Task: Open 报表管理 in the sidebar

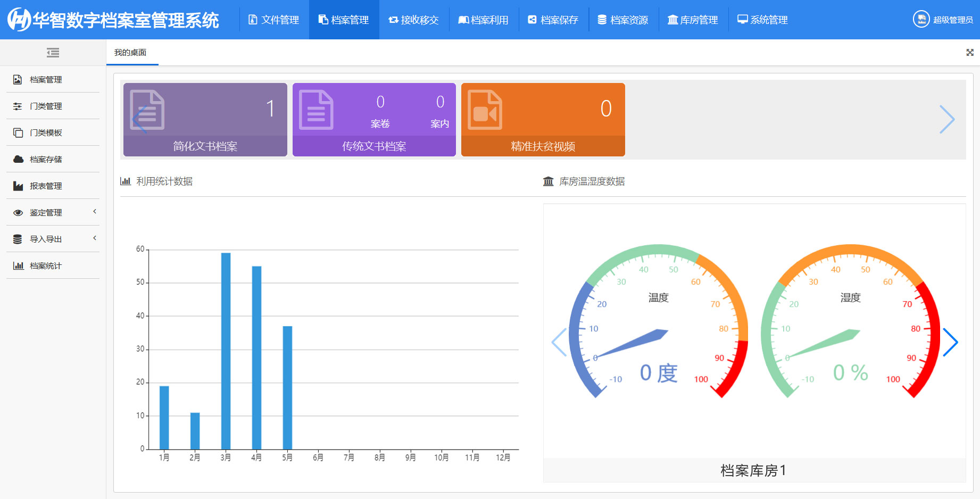Action: point(53,186)
